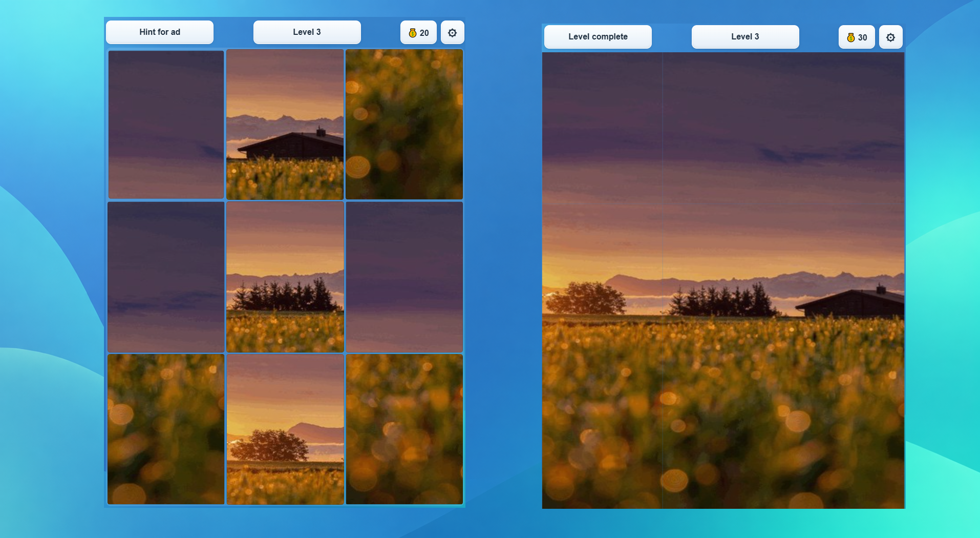Click the Level 3 label on the right window
The height and width of the screenshot is (538, 980).
[744, 36]
